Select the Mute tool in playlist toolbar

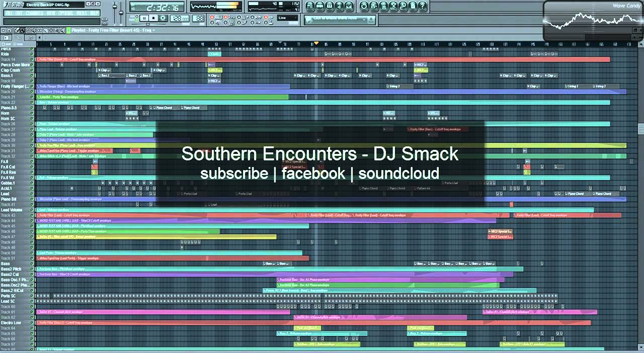click(34, 30)
